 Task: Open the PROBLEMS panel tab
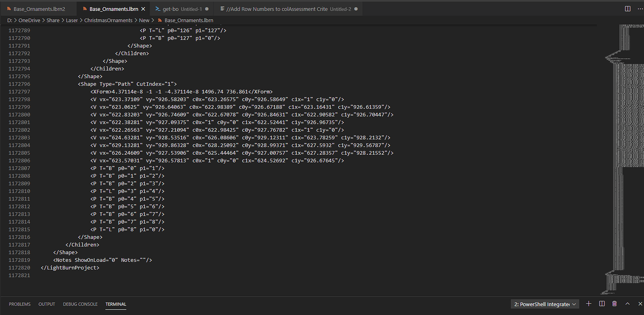(x=20, y=304)
